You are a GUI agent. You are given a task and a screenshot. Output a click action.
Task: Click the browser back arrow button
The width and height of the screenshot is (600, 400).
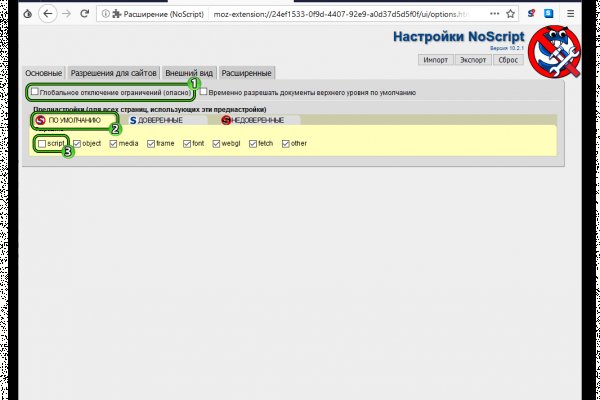[x=47, y=15]
